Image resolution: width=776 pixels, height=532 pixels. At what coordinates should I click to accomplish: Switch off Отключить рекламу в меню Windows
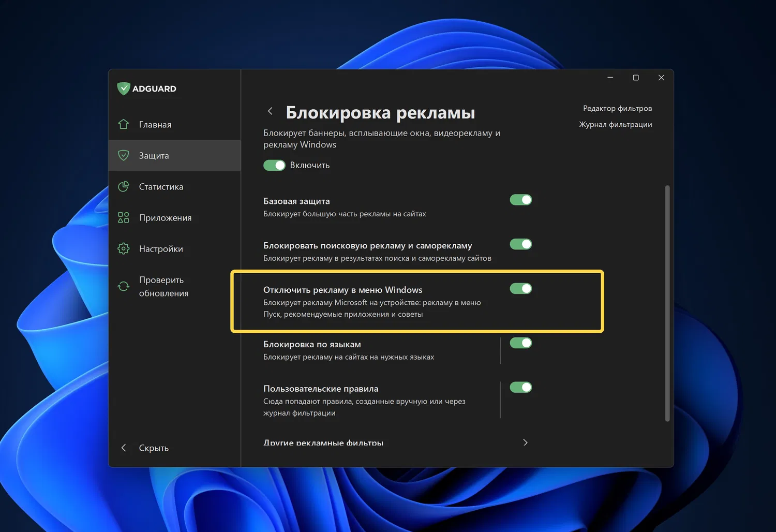pos(521,289)
